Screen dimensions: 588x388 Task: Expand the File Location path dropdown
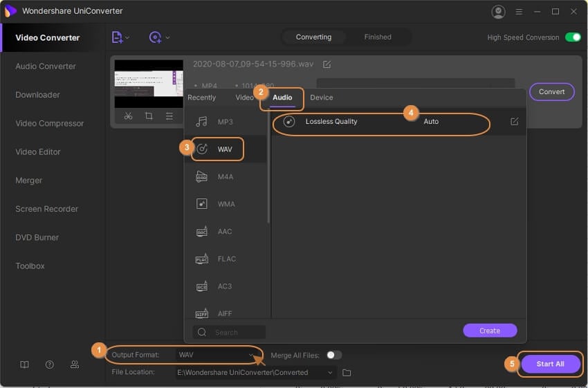[x=330, y=373]
